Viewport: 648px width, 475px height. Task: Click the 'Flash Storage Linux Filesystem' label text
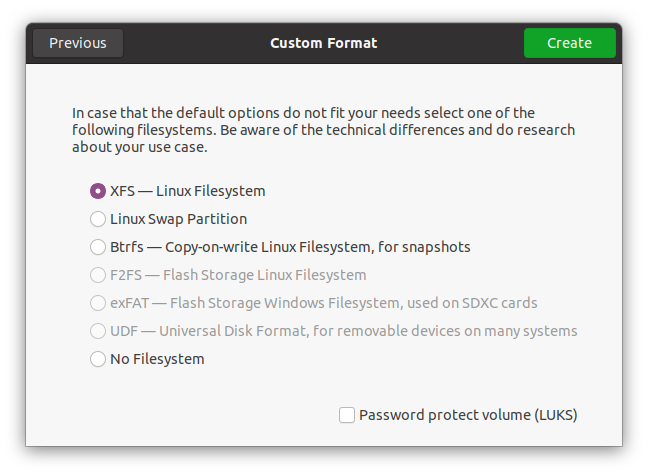pos(238,275)
